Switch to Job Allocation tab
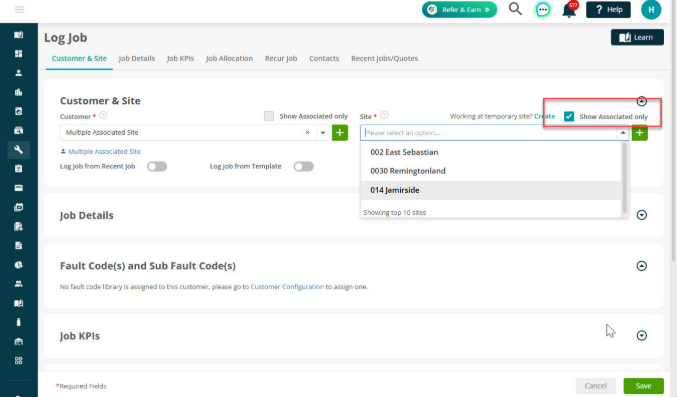Screen dimensions: 677x397 pos(229,58)
